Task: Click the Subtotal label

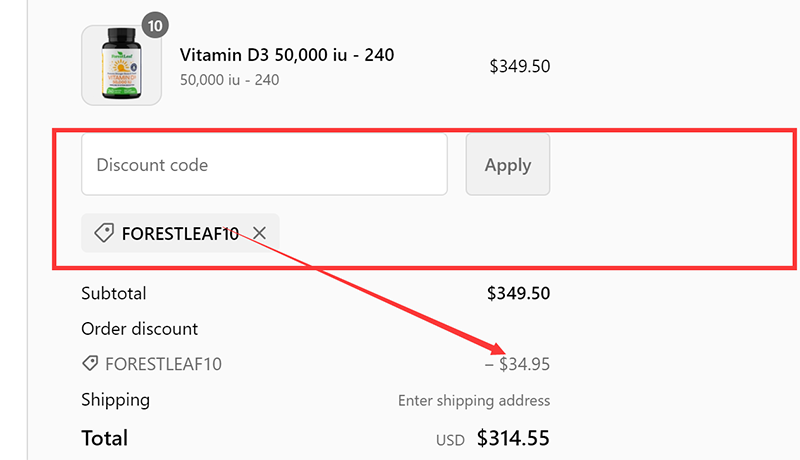Action: click(114, 294)
